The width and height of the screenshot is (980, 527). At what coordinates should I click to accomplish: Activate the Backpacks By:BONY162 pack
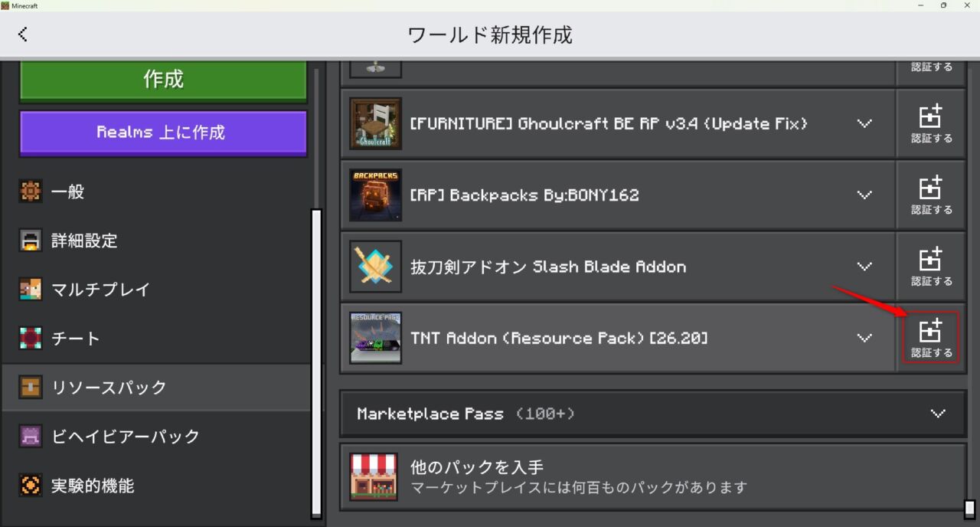click(x=931, y=195)
